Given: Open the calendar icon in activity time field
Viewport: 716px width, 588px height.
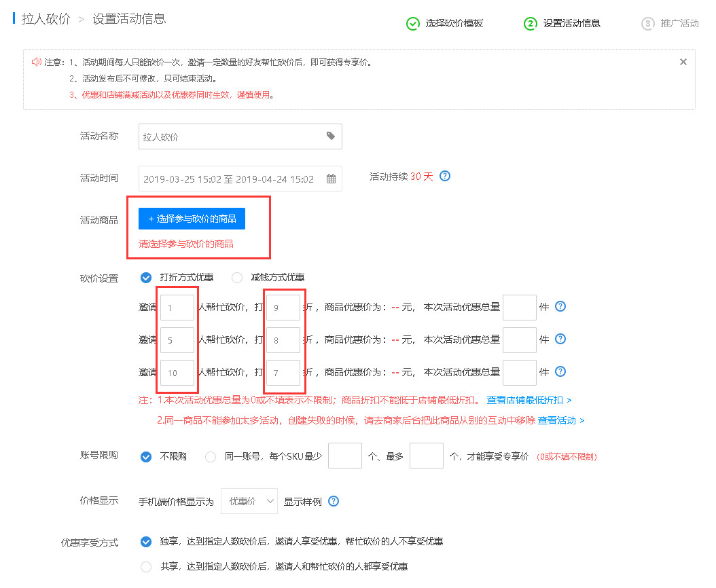Looking at the screenshot, I should [332, 179].
